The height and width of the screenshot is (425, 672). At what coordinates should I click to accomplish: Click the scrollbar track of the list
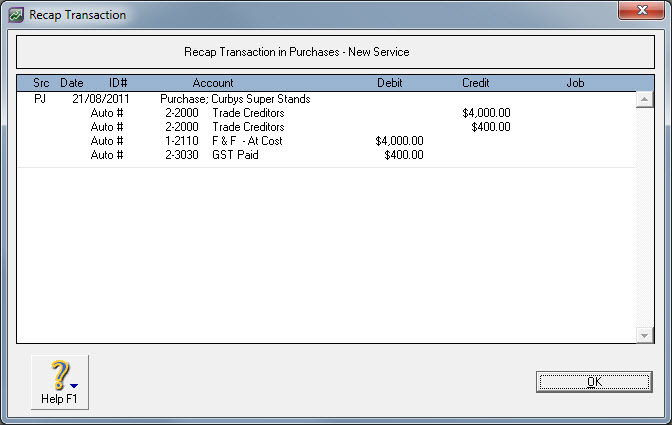pos(644,218)
